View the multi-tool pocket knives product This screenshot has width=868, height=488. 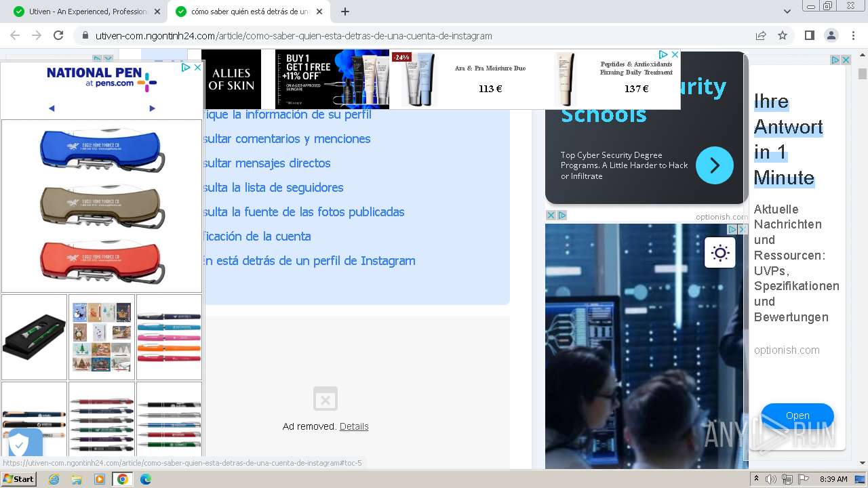pyautogui.click(x=102, y=206)
